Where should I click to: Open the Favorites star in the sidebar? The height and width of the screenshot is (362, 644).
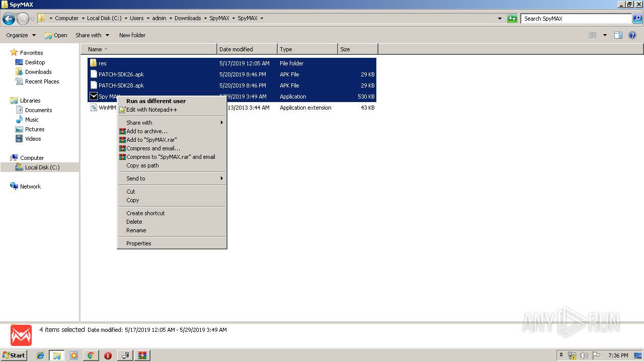tap(14, 52)
